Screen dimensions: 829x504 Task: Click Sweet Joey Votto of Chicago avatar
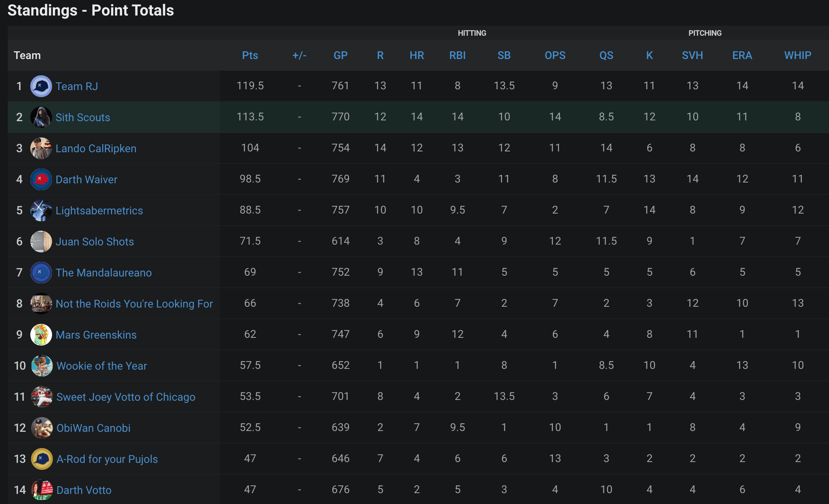click(42, 397)
